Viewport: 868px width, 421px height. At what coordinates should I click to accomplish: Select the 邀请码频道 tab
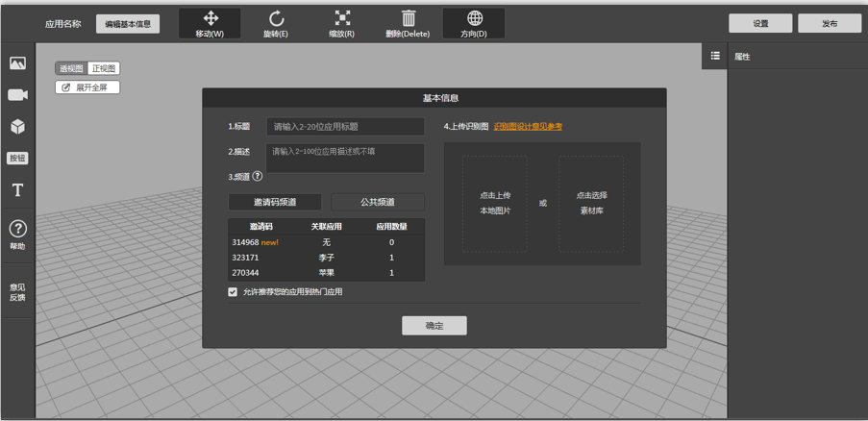click(x=275, y=202)
